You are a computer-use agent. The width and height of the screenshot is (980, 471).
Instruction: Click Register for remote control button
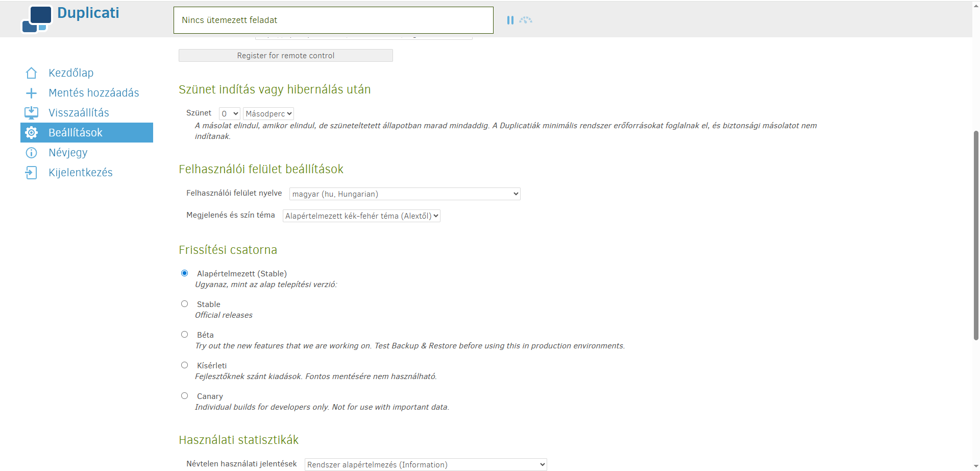tap(285, 56)
